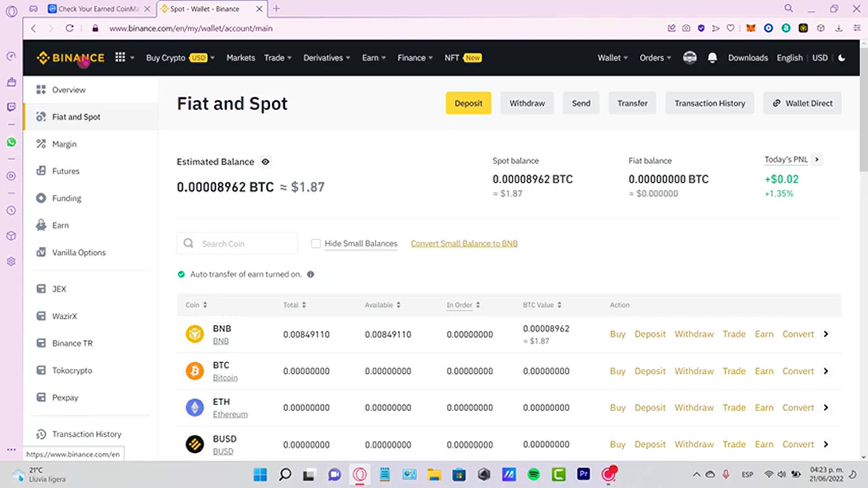868x488 pixels.
Task: Click the info icon beside auto transfer
Action: [311, 274]
